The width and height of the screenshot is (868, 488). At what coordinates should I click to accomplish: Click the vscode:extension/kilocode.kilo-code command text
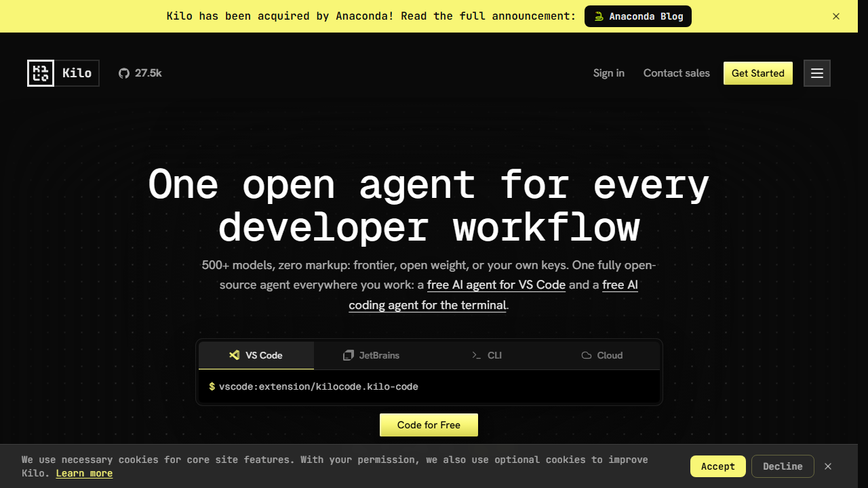pos(319,386)
